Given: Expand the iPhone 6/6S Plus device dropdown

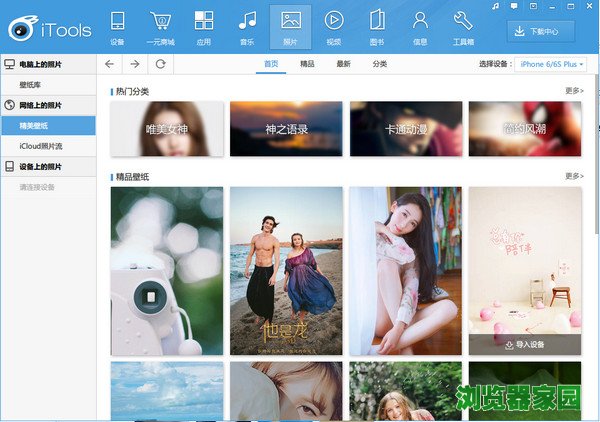Looking at the screenshot, I should click(x=550, y=64).
